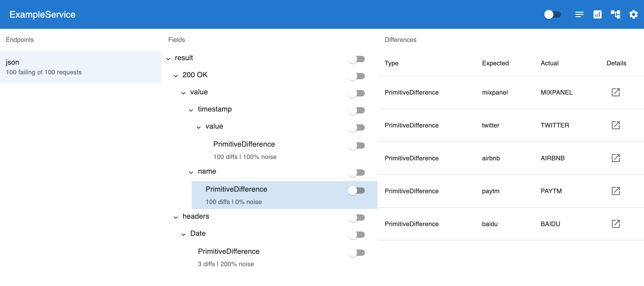This screenshot has width=644, height=286.
Task: Open details for the paytm difference
Action: 616,191
